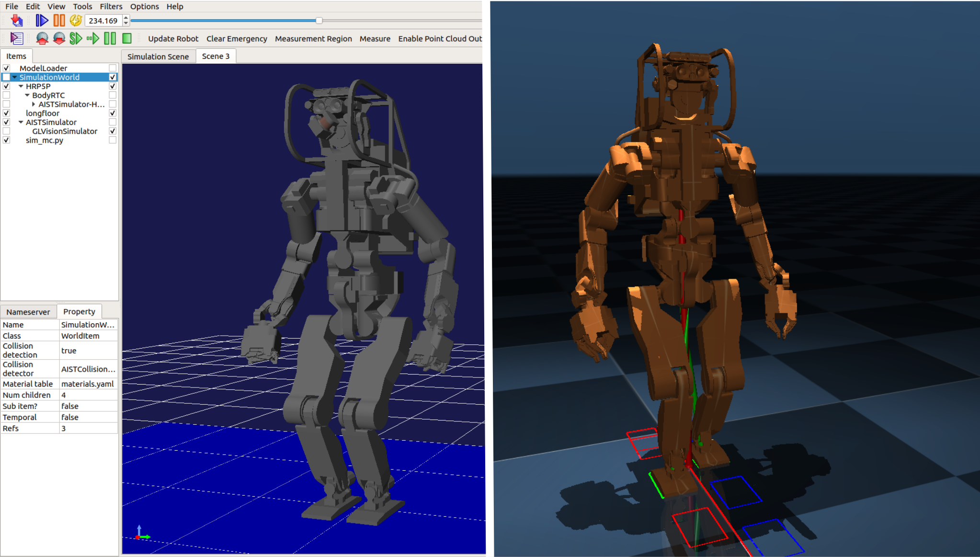Uncheck the right checkbox of longfloor

(113, 113)
